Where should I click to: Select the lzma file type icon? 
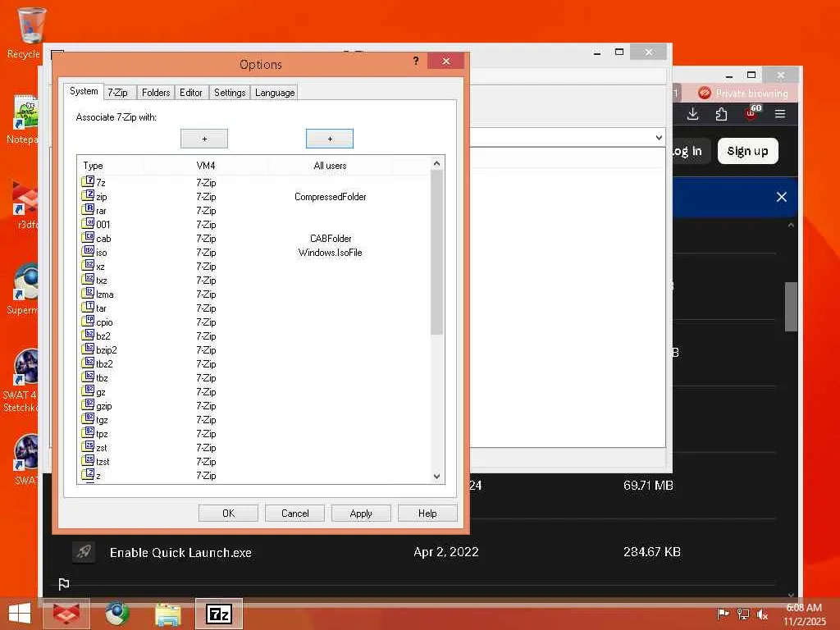[x=88, y=293]
